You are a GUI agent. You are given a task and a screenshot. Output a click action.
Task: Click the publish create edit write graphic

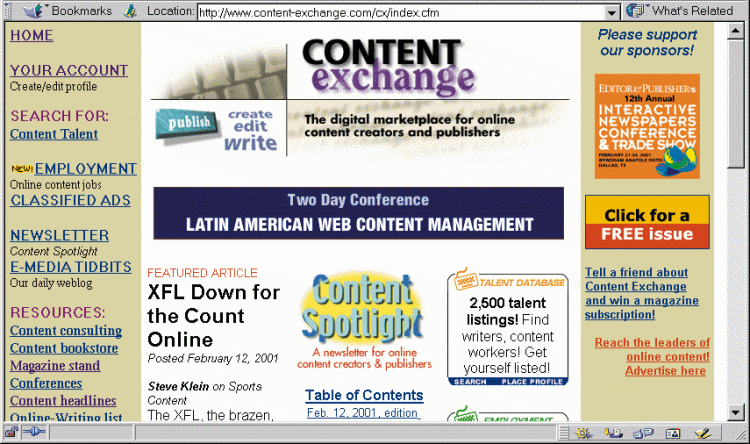pyautogui.click(x=217, y=130)
